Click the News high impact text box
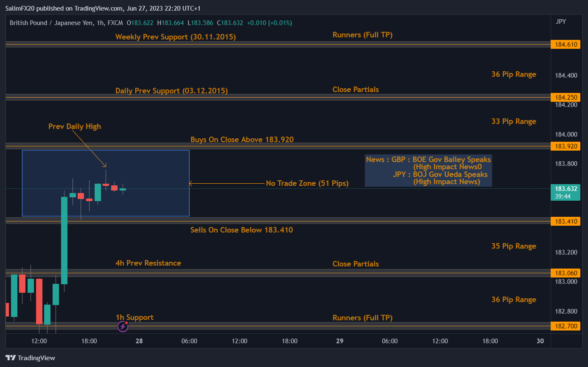The width and height of the screenshot is (588, 367). pos(428,171)
